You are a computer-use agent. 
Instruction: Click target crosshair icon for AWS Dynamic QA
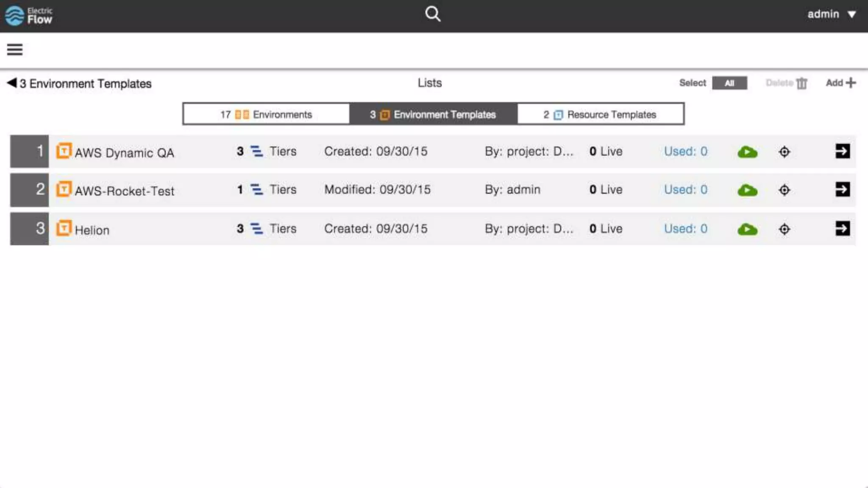[784, 152]
